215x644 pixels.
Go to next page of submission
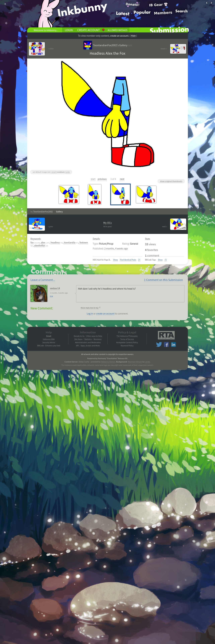click(122, 179)
